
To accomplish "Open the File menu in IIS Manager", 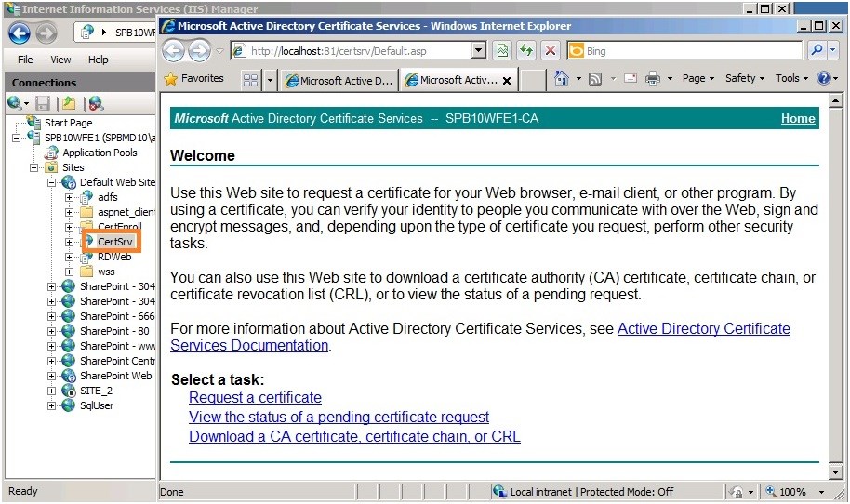I will click(25, 60).
